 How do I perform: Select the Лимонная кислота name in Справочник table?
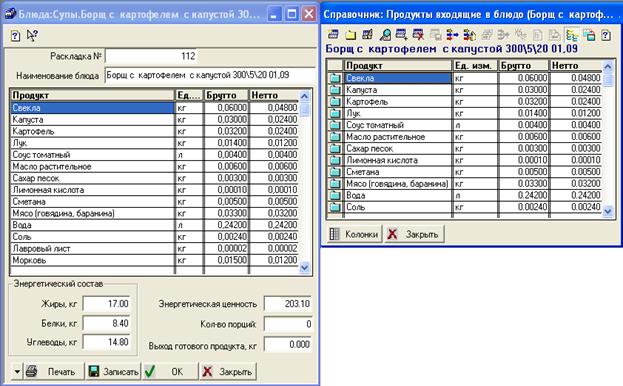pyautogui.click(x=382, y=160)
